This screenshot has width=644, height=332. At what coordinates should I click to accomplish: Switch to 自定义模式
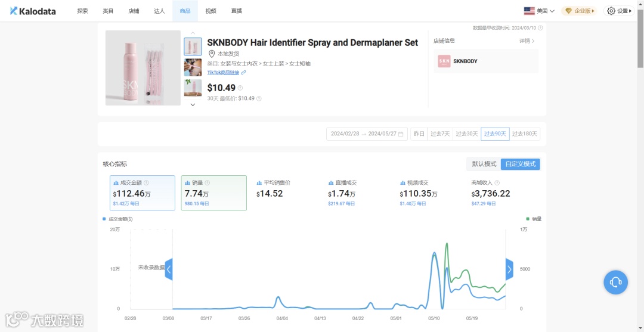[521, 164]
